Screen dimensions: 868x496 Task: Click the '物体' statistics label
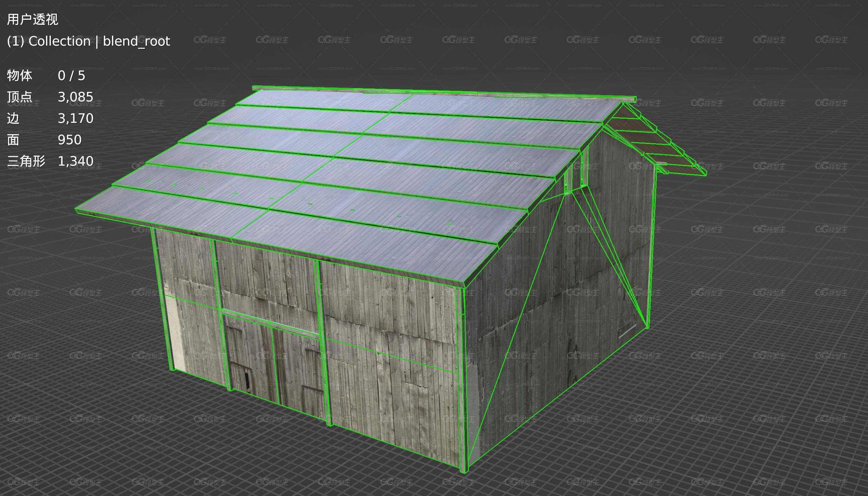coord(20,75)
